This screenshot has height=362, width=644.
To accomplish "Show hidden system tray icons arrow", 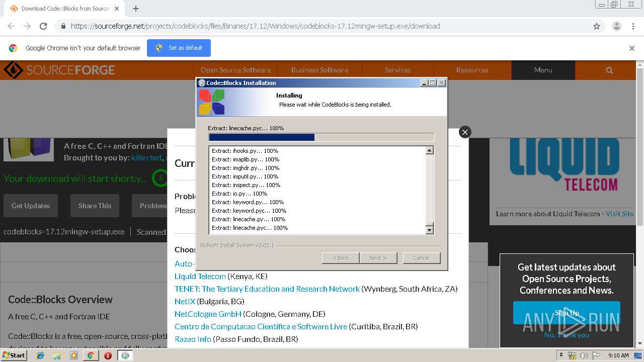I will 561,355.
